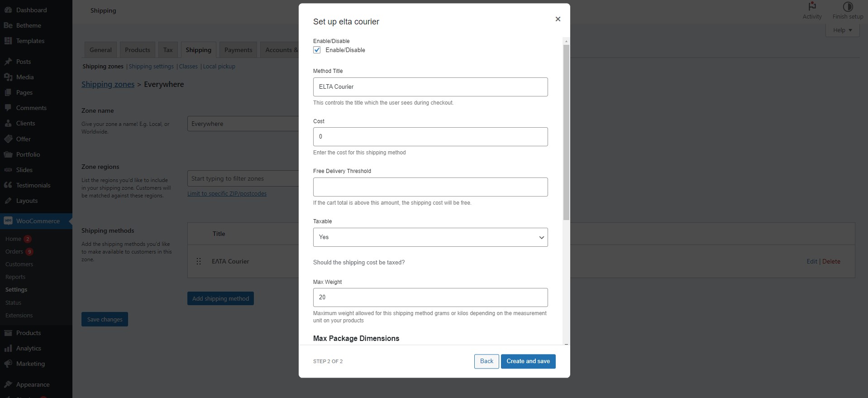Click the Activity flag icon
Image resolution: width=868 pixels, height=398 pixels.
tap(812, 6)
